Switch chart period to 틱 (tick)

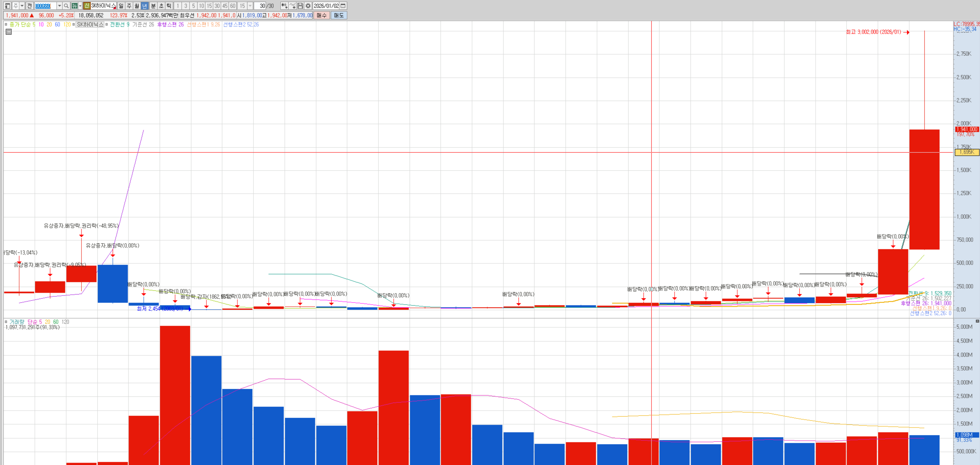[x=169, y=6]
